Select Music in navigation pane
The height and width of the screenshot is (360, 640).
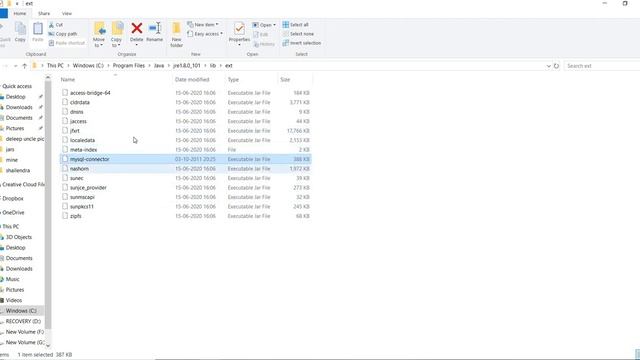point(12,279)
